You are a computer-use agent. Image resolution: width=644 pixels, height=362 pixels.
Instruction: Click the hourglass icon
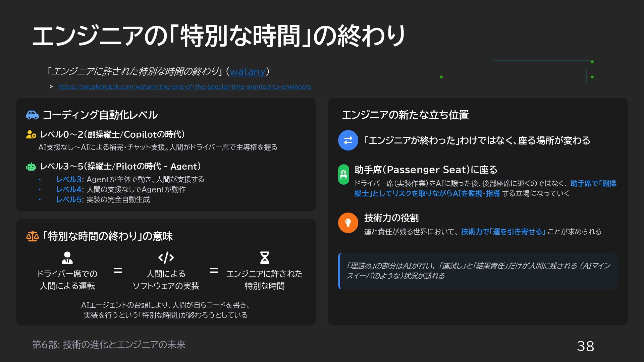point(264,257)
